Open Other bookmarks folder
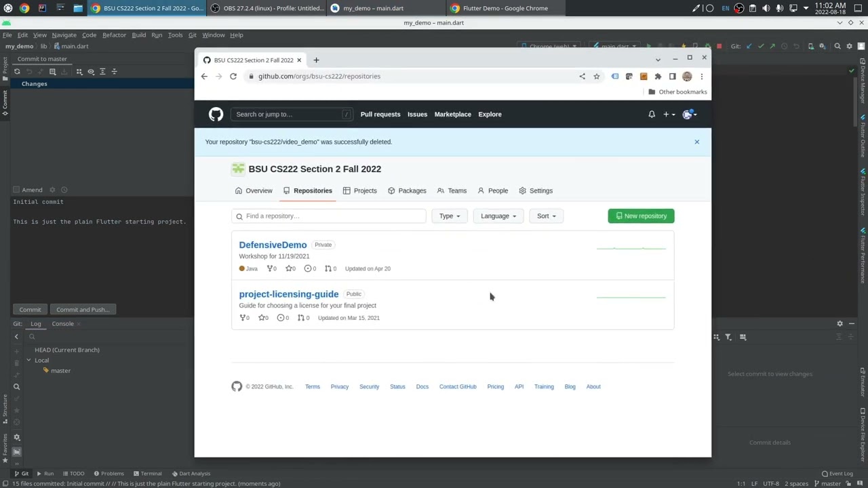 pos(677,92)
